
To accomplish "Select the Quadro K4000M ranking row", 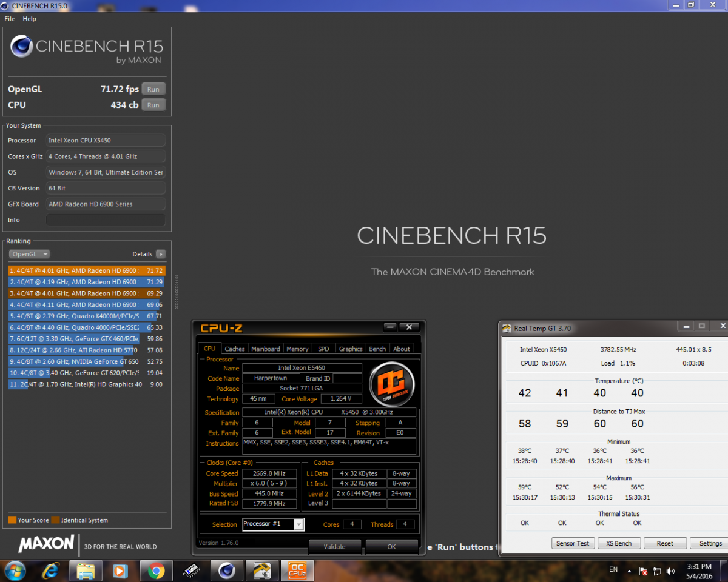I will point(87,316).
